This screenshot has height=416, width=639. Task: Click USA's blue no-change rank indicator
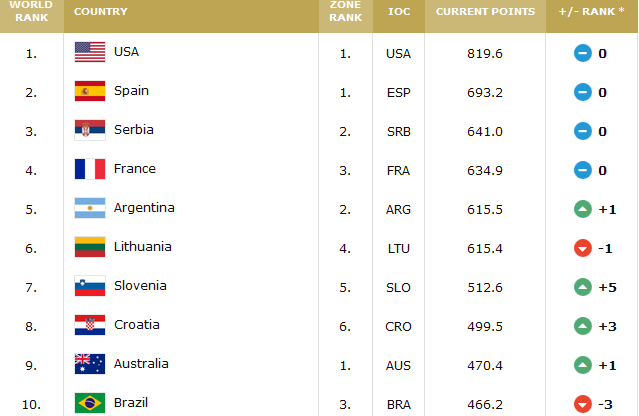pyautogui.click(x=583, y=52)
